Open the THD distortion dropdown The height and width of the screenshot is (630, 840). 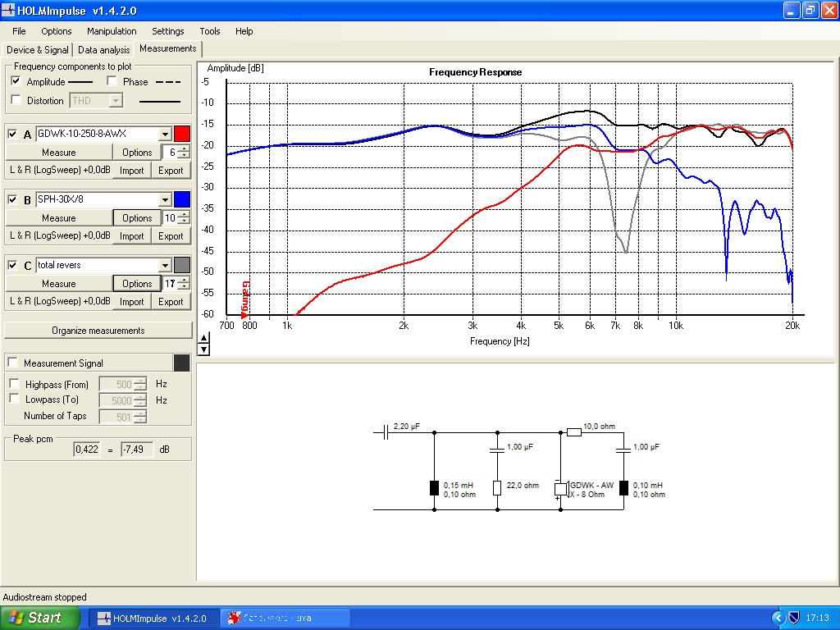(116, 100)
